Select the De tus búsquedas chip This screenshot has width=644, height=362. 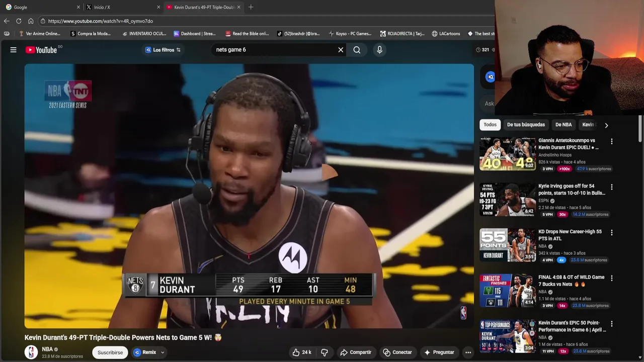click(526, 125)
